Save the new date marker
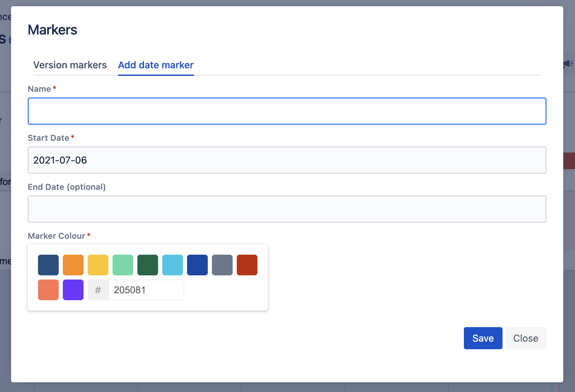Viewport: 575px width, 392px height. (483, 338)
